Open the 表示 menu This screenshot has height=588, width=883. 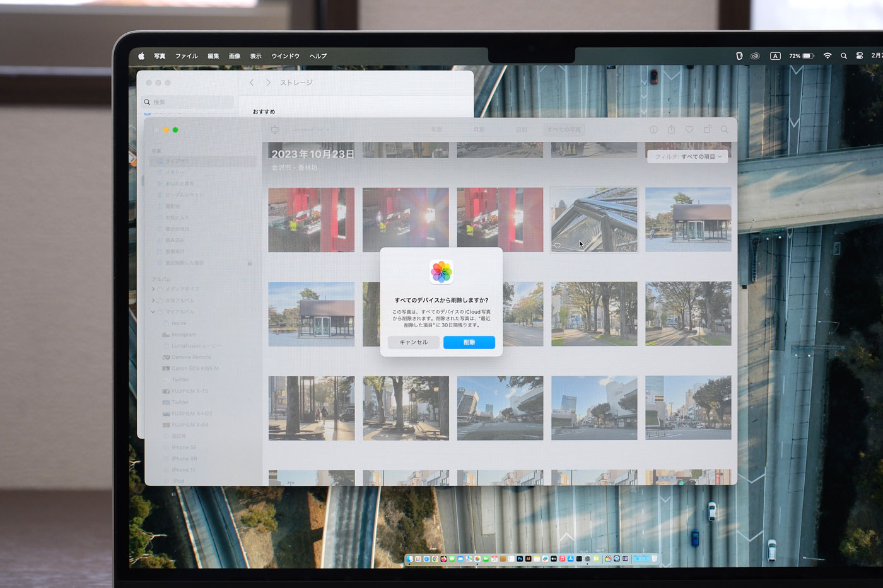point(255,56)
